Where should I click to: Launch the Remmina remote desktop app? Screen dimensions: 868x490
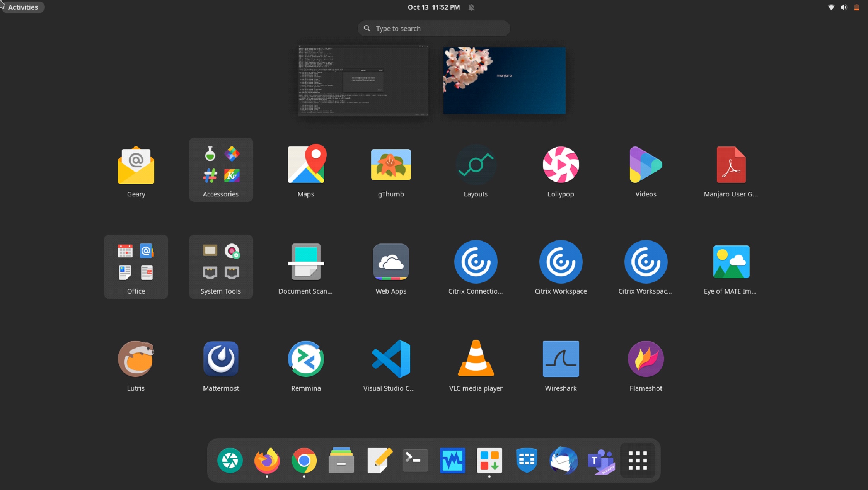point(305,359)
